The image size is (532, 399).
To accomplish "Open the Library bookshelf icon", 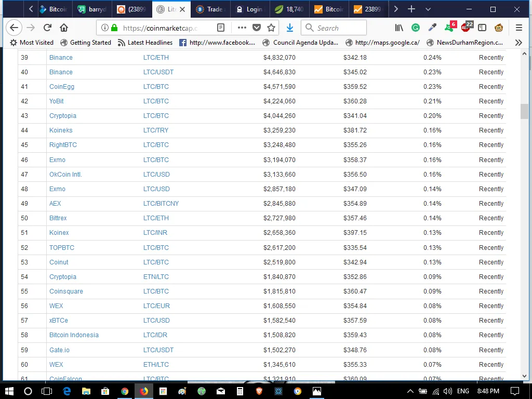I will [399, 28].
